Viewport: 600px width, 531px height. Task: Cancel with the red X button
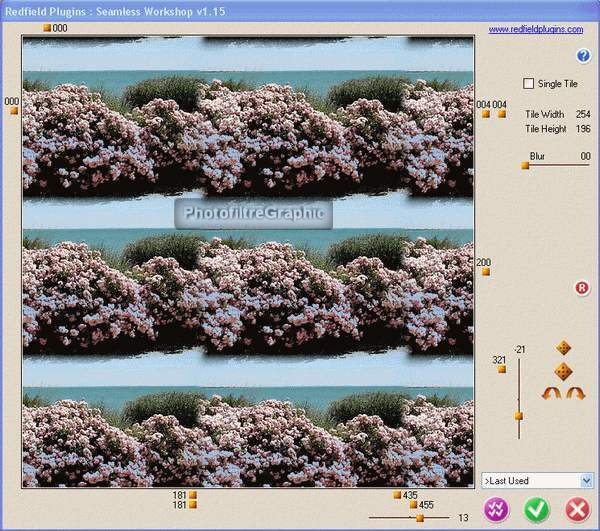(x=577, y=509)
